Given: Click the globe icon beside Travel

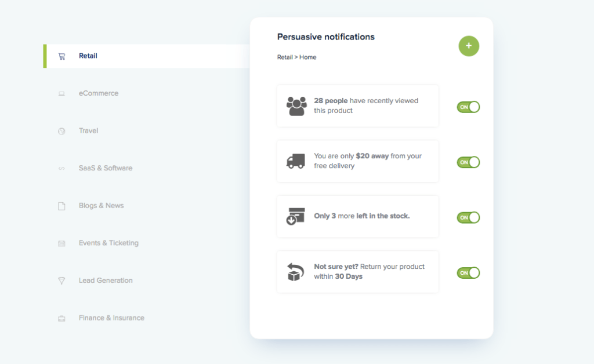Looking at the screenshot, I should (x=61, y=132).
